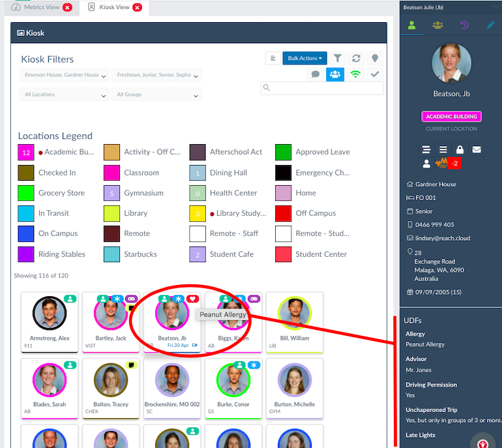Viewport: 502px width, 448px height.
Task: Toggle the checkmark icon in Kiosk toolbar
Action: (375, 74)
